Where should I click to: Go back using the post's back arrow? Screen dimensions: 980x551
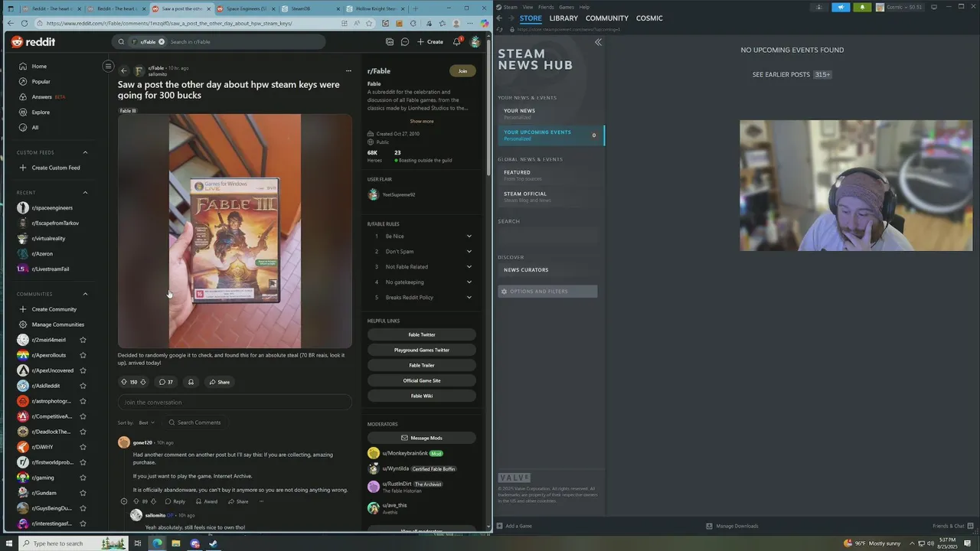click(124, 71)
